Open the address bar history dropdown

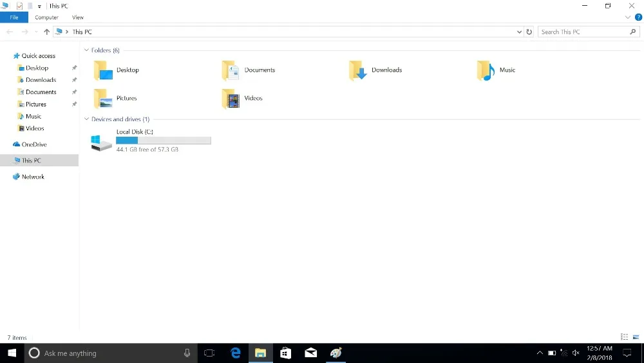click(519, 32)
